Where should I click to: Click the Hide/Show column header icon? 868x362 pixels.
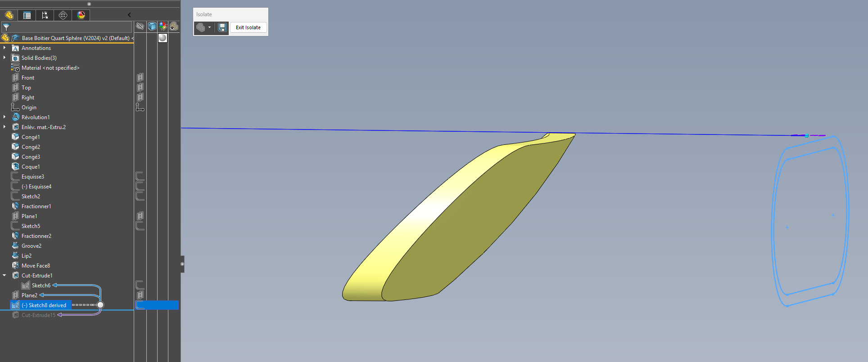point(140,27)
